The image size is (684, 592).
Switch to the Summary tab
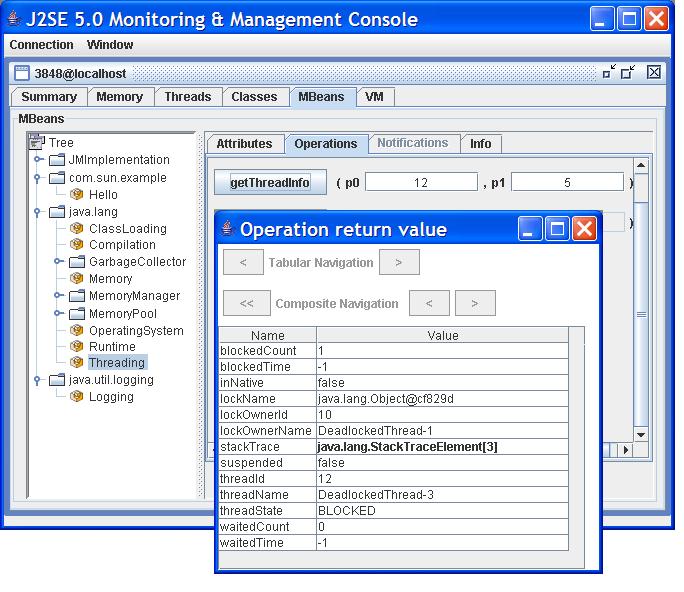click(x=49, y=97)
